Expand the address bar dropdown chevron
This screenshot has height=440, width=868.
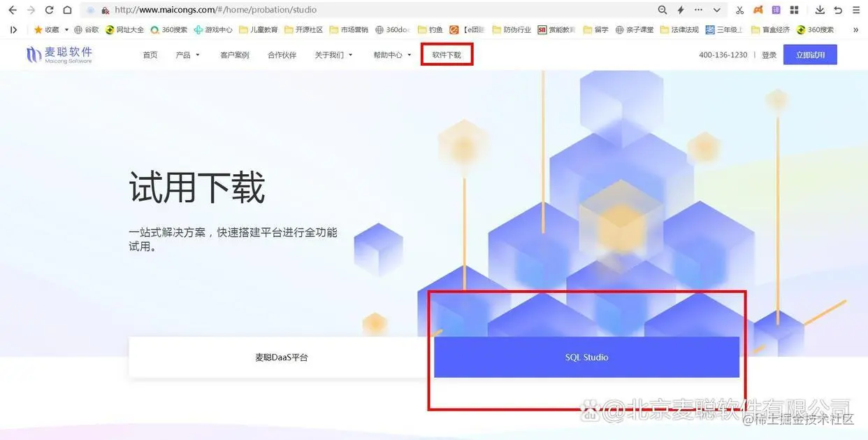click(x=717, y=10)
